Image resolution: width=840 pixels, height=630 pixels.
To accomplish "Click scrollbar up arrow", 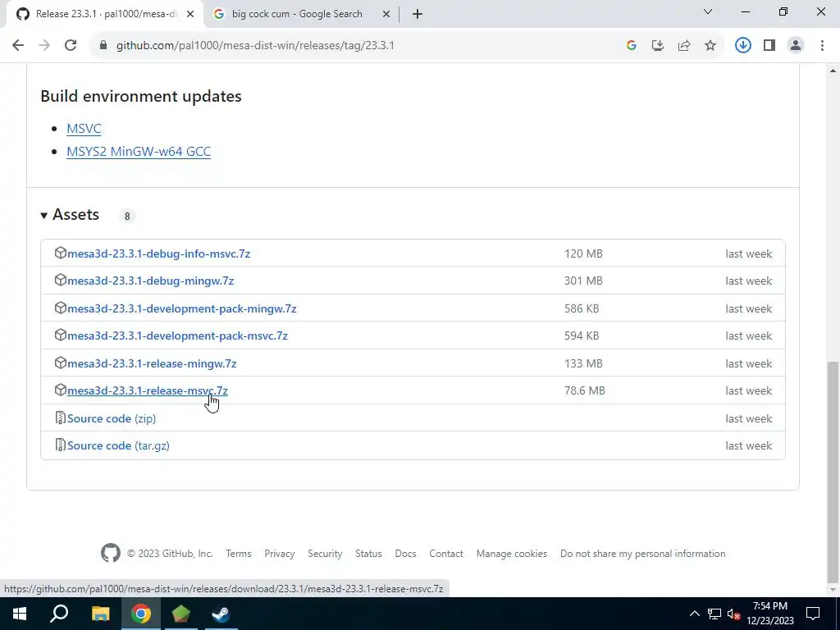I will (x=833, y=71).
